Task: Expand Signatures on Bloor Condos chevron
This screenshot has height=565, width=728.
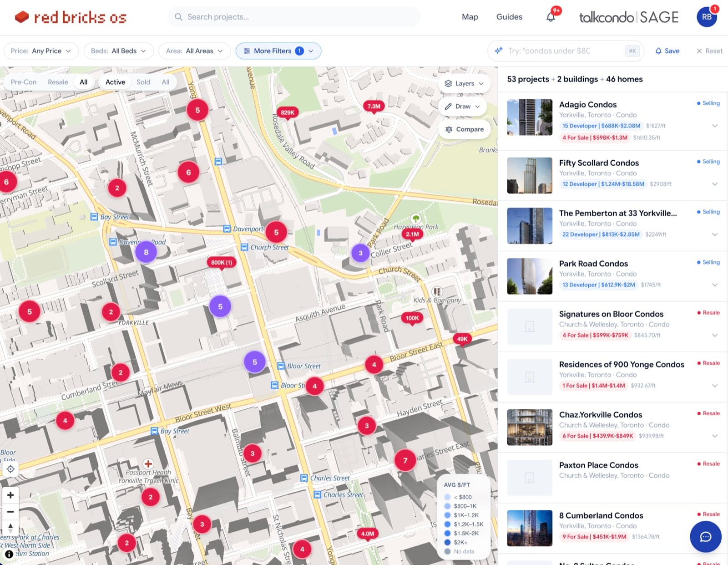Action: tap(715, 335)
